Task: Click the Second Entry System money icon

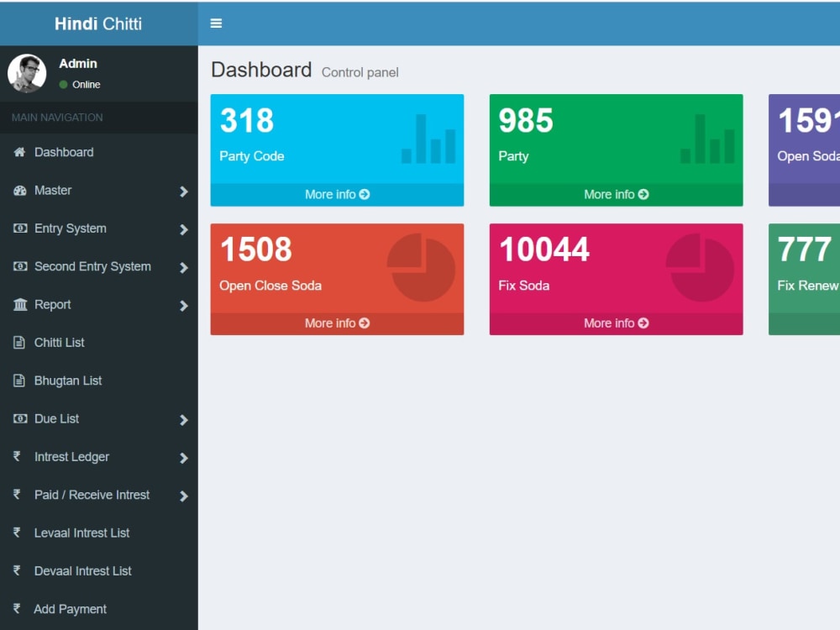Action: 20,266
